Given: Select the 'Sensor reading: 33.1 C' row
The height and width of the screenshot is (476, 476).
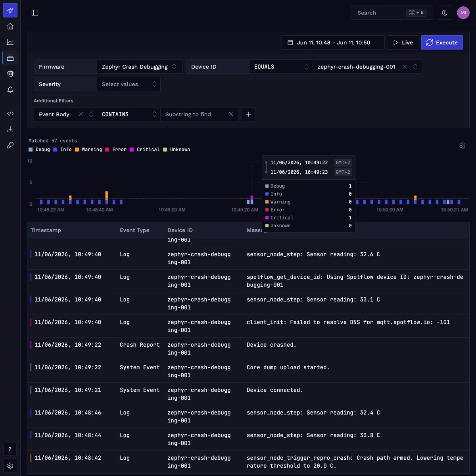Looking at the screenshot, I should coord(248,303).
